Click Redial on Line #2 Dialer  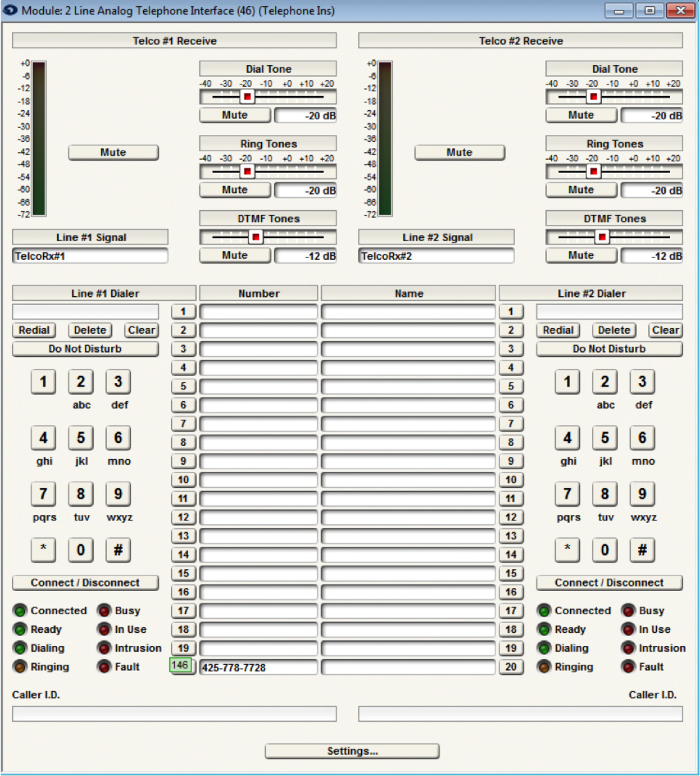pyautogui.click(x=557, y=331)
